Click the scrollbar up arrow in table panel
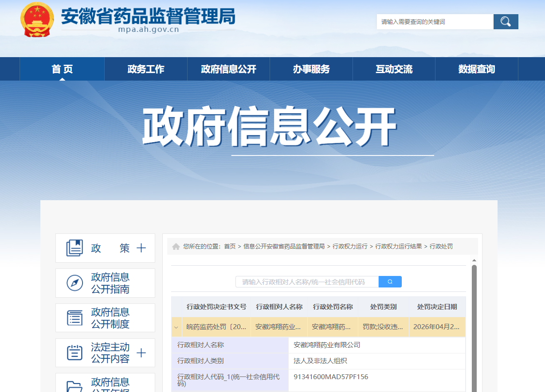Screen dimensions: 545x392 474,260
